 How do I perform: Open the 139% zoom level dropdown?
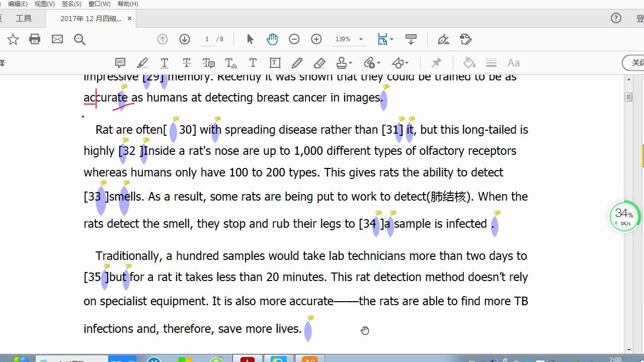pos(361,39)
